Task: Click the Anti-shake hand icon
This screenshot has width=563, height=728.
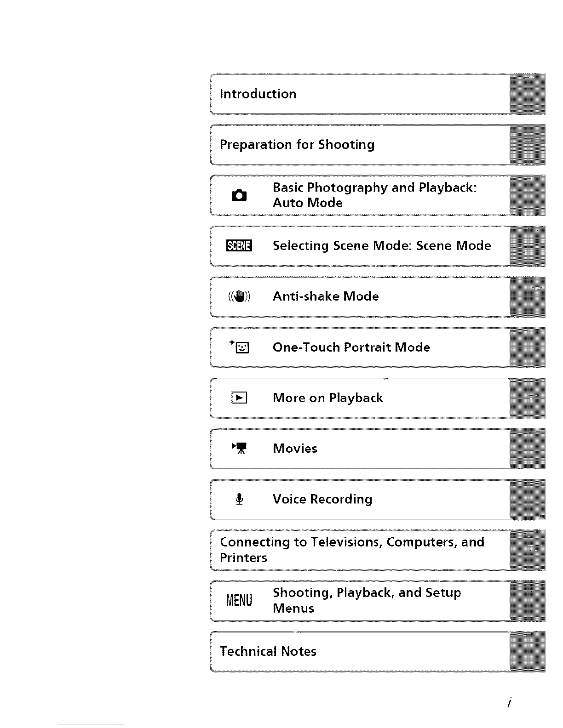Action: click(x=239, y=296)
